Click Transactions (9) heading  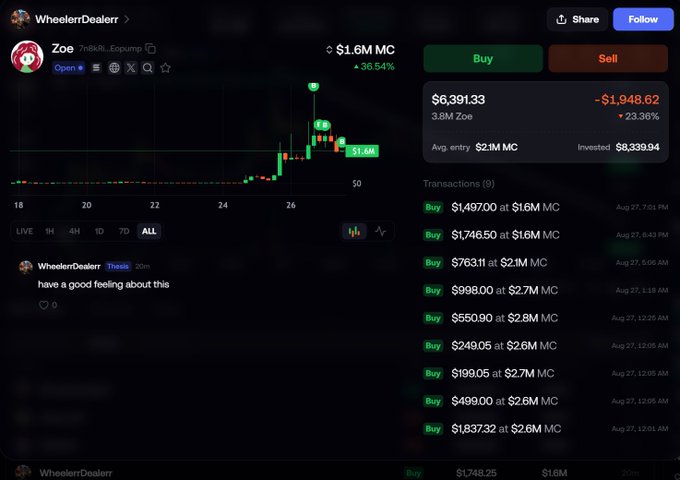459,184
